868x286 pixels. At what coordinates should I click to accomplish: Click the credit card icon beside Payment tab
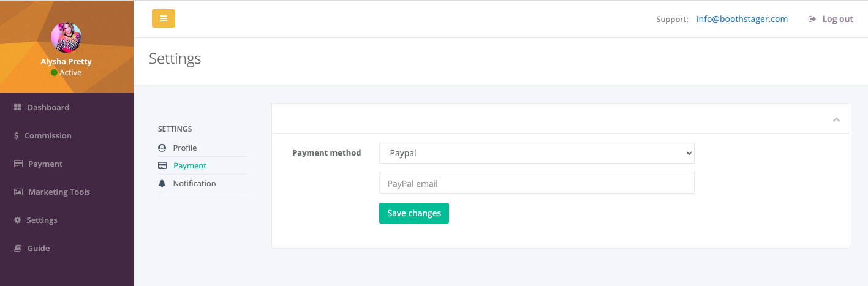162,165
